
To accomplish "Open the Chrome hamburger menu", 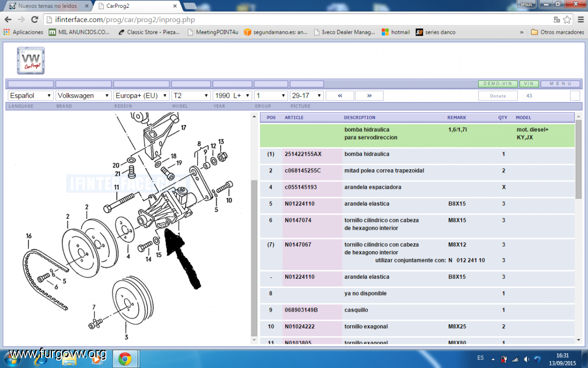I will (x=580, y=20).
